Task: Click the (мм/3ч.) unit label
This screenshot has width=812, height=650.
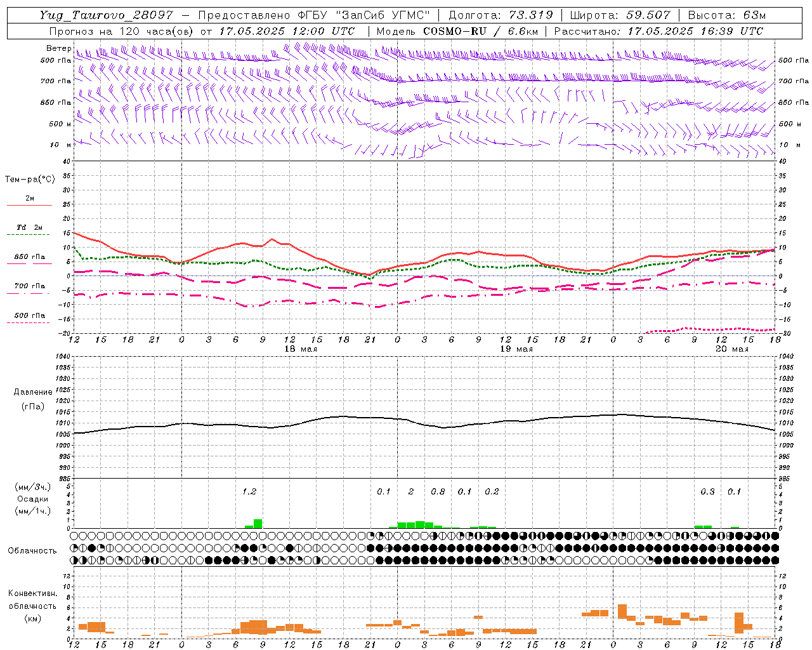Action: 33,487
